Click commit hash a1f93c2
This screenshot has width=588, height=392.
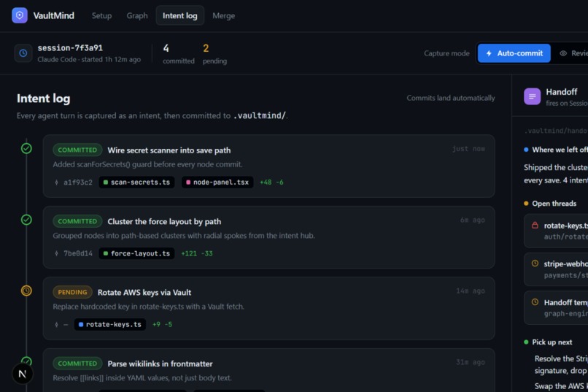click(77, 182)
